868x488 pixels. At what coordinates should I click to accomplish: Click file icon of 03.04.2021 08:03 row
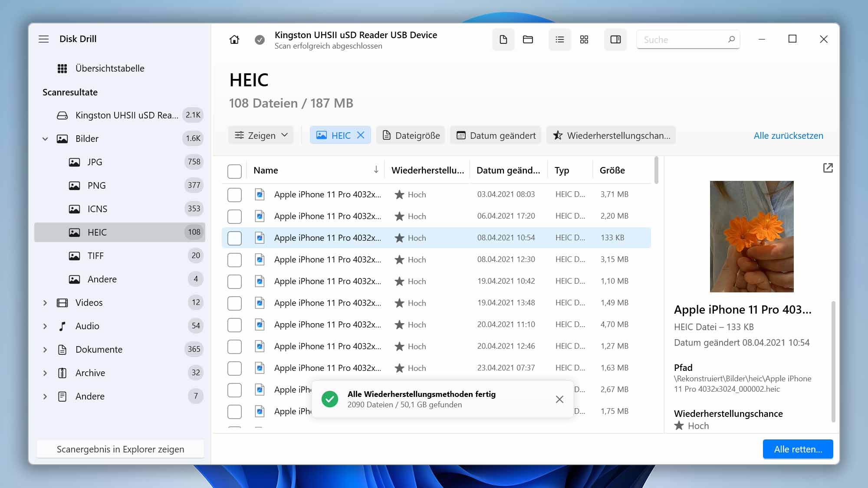coord(260,194)
